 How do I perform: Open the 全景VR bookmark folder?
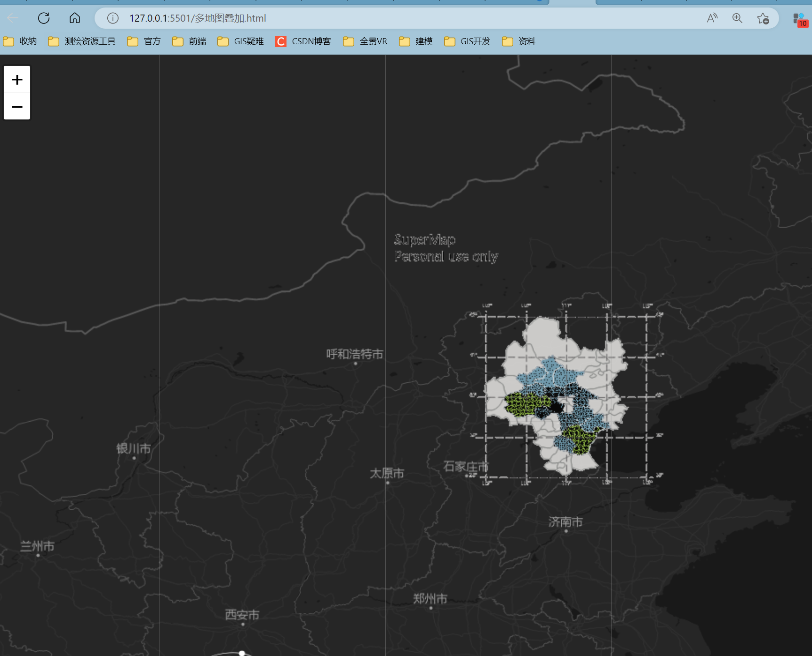click(x=365, y=41)
